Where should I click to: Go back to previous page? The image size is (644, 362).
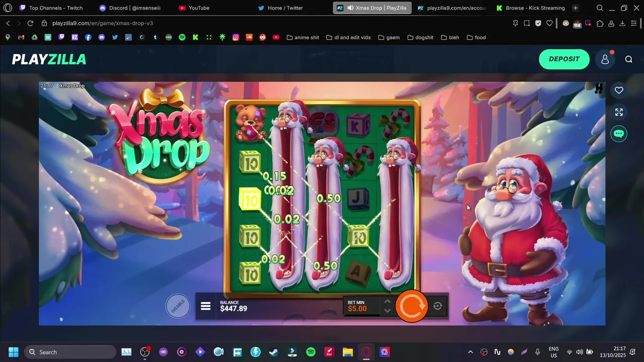[8, 23]
